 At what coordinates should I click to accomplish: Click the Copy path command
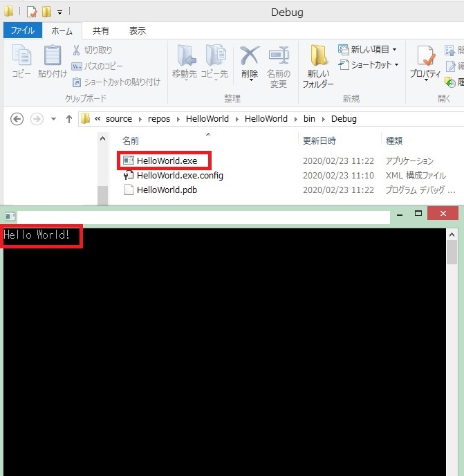(98, 66)
